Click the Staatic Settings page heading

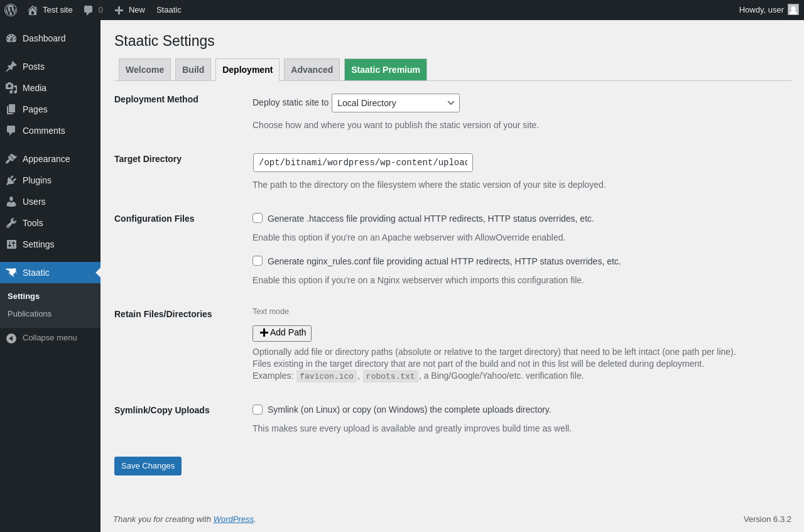point(165,41)
